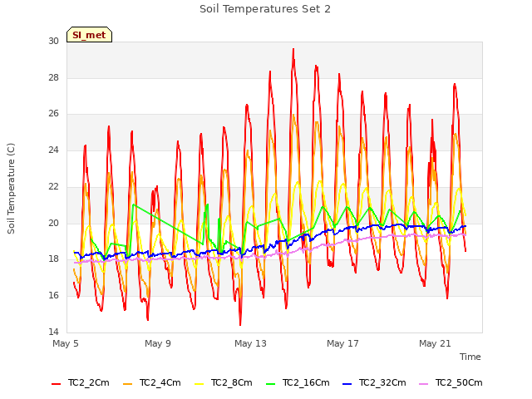Click the chart title Soil Temperatures Set 2
This screenshot has width=532, height=399.
(x=265, y=9)
